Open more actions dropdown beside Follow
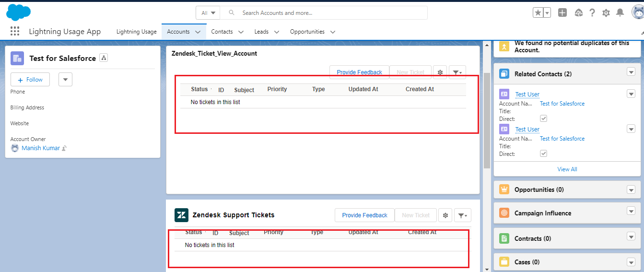 tap(65, 80)
